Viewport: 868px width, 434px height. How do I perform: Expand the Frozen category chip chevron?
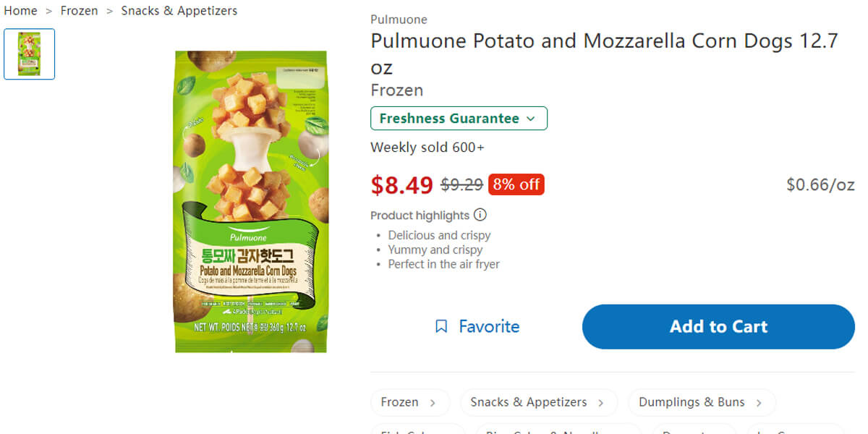tap(434, 402)
